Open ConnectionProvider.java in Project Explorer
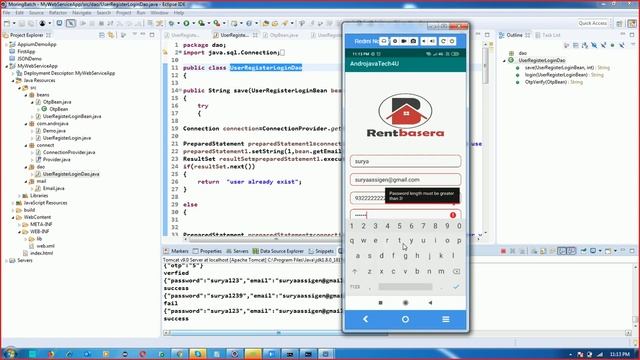 pyautogui.click(x=69, y=152)
